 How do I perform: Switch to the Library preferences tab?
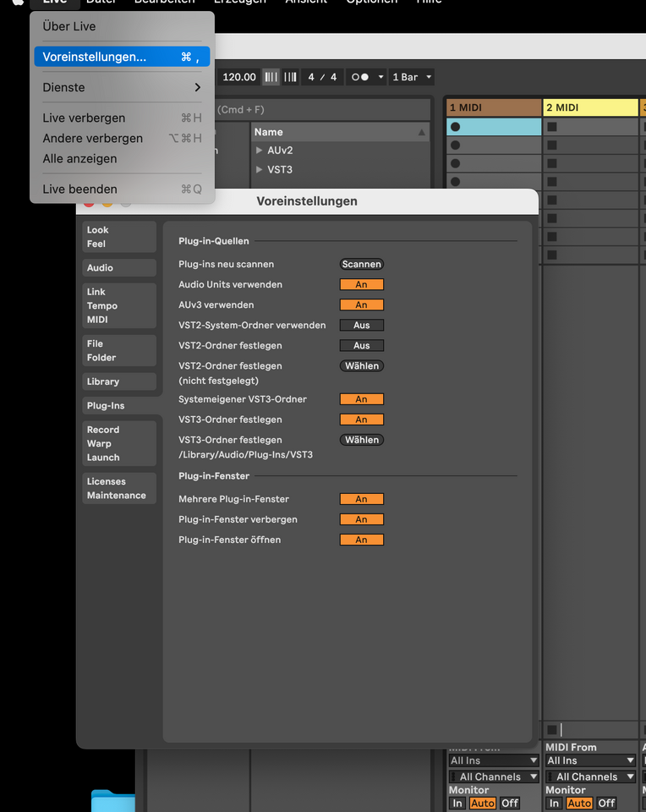click(x=119, y=381)
